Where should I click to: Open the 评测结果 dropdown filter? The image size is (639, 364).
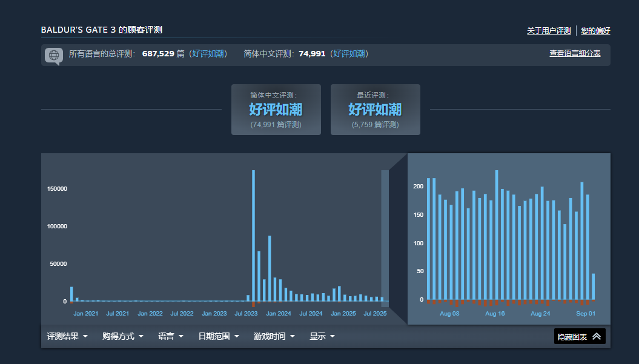(67, 336)
